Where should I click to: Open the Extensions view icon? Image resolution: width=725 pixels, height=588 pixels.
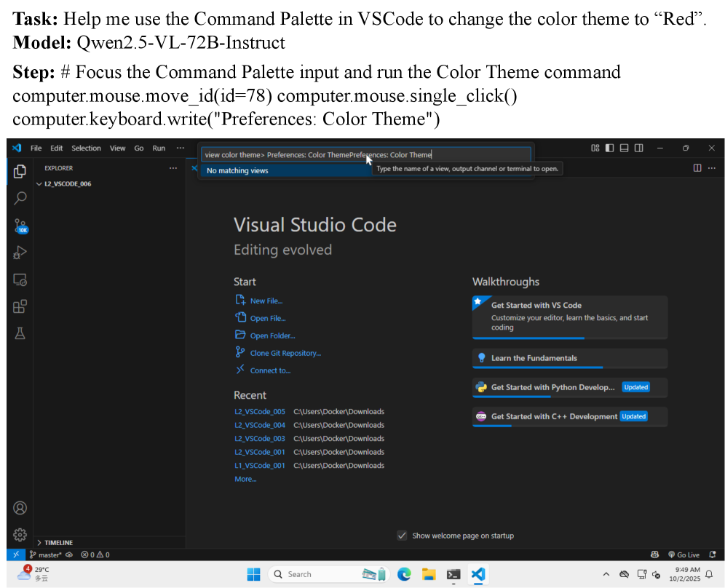pos(20,306)
